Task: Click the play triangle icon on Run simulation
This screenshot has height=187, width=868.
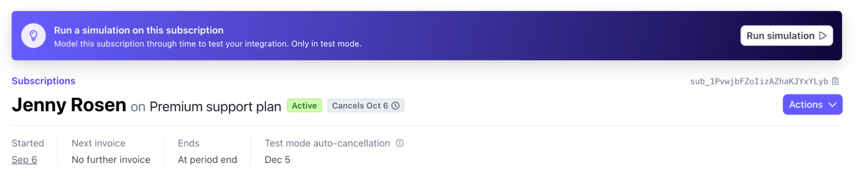Action: pyautogui.click(x=823, y=36)
